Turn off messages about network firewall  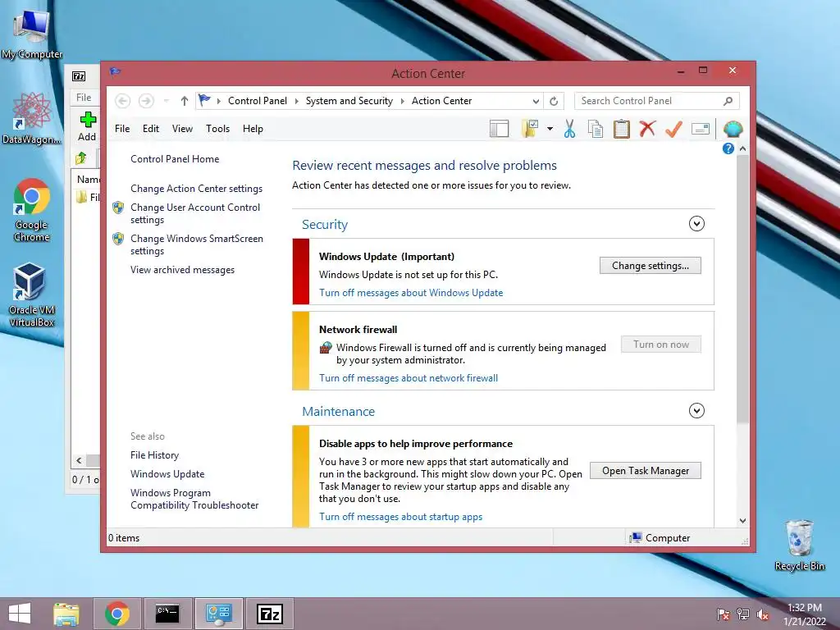[x=409, y=378]
